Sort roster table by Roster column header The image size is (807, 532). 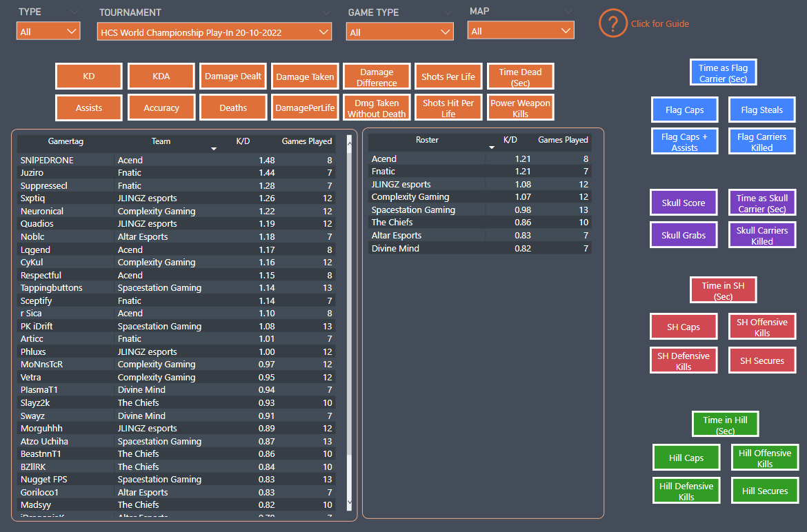pyautogui.click(x=427, y=140)
